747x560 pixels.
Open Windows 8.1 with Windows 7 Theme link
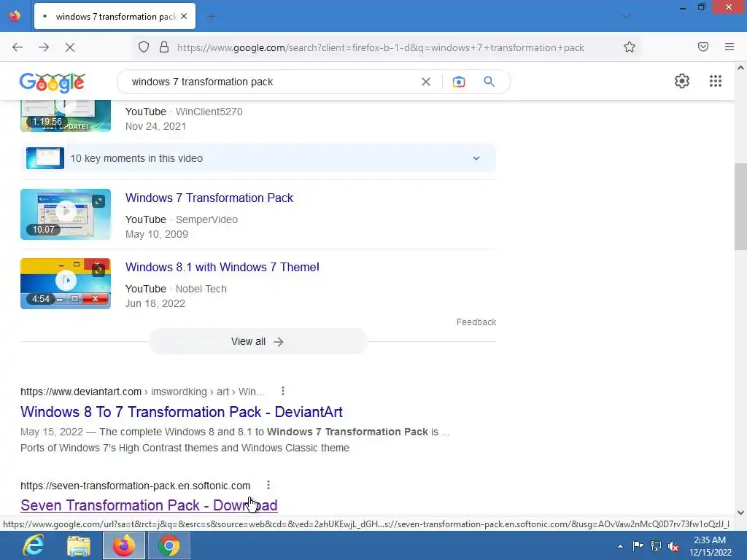click(222, 267)
